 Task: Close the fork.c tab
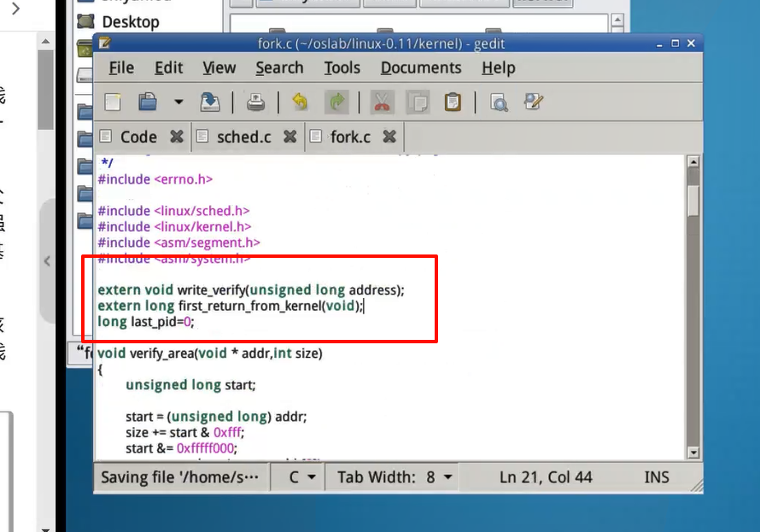click(389, 137)
